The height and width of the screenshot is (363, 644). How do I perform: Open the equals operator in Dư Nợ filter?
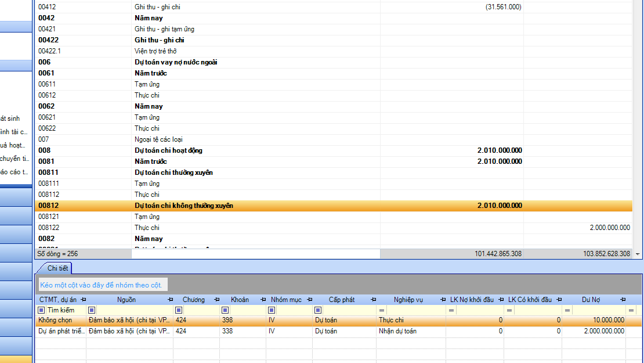point(567,310)
